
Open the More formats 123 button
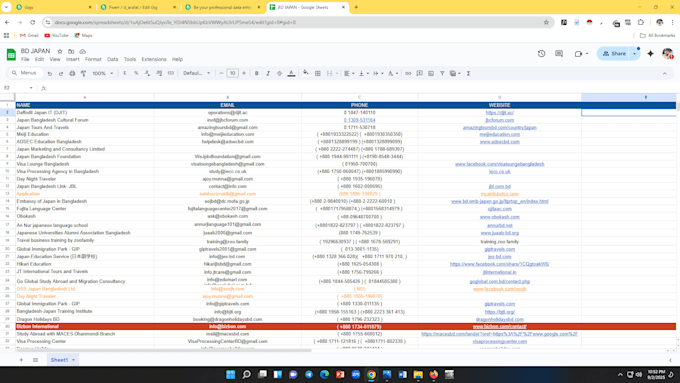(x=171, y=73)
